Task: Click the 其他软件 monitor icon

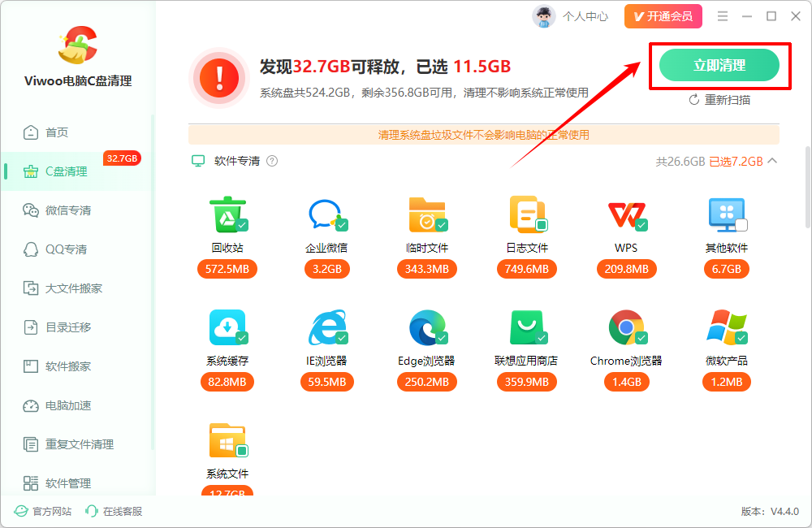Action: [727, 214]
